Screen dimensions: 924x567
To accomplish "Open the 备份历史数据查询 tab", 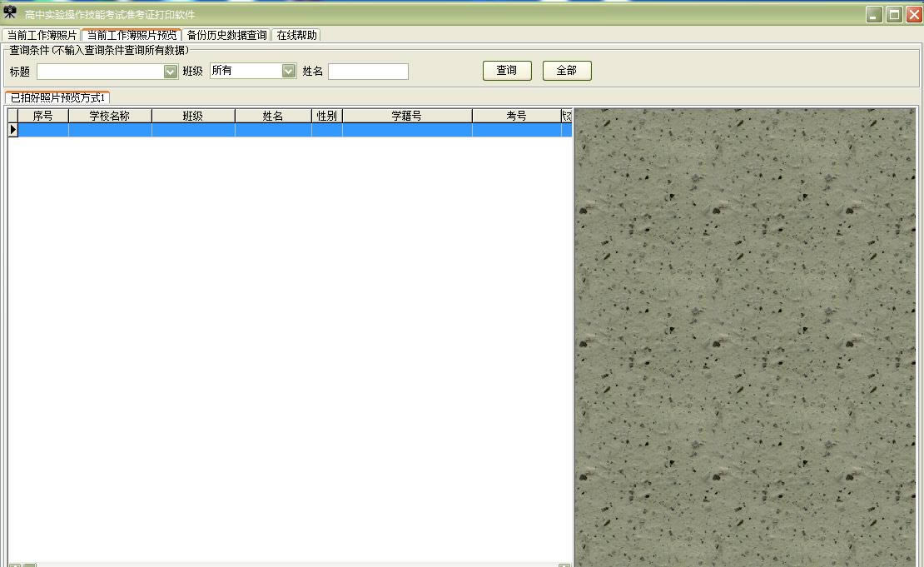I will point(227,35).
